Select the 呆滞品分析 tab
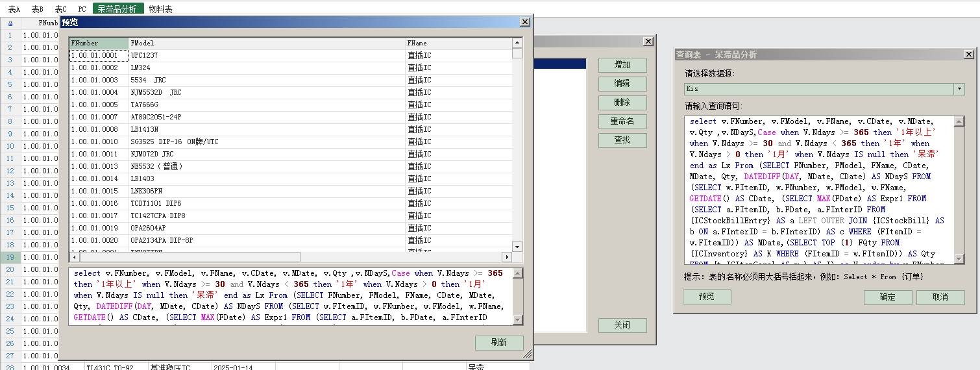The height and width of the screenshot is (370, 980). click(117, 9)
